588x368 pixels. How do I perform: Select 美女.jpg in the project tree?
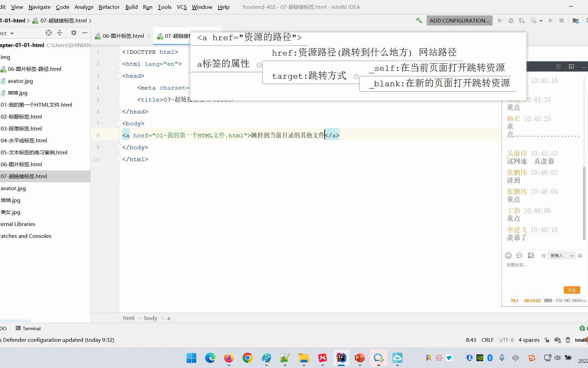[11, 212]
